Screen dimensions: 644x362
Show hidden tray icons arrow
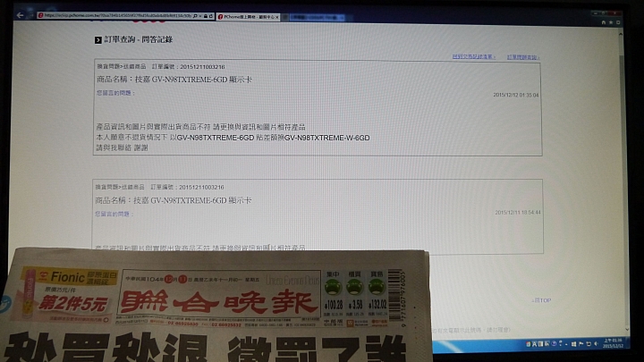pos(566,344)
